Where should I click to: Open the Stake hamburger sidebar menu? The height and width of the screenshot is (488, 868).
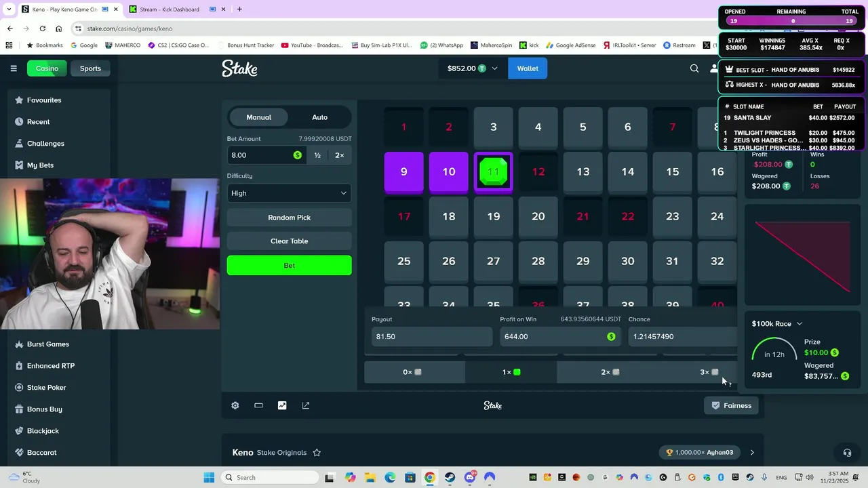point(14,68)
